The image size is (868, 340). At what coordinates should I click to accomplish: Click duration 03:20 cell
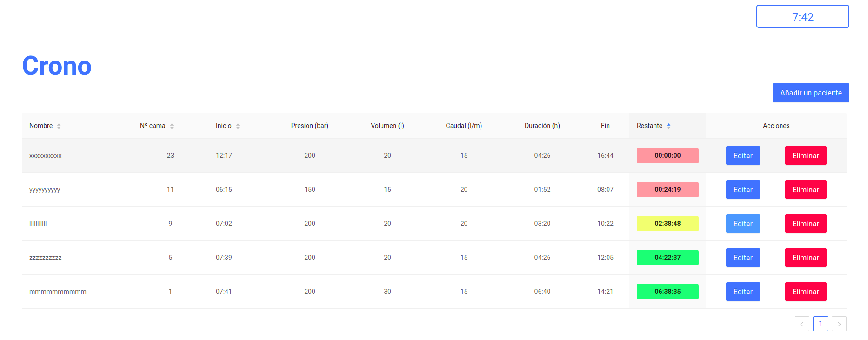[x=542, y=224]
